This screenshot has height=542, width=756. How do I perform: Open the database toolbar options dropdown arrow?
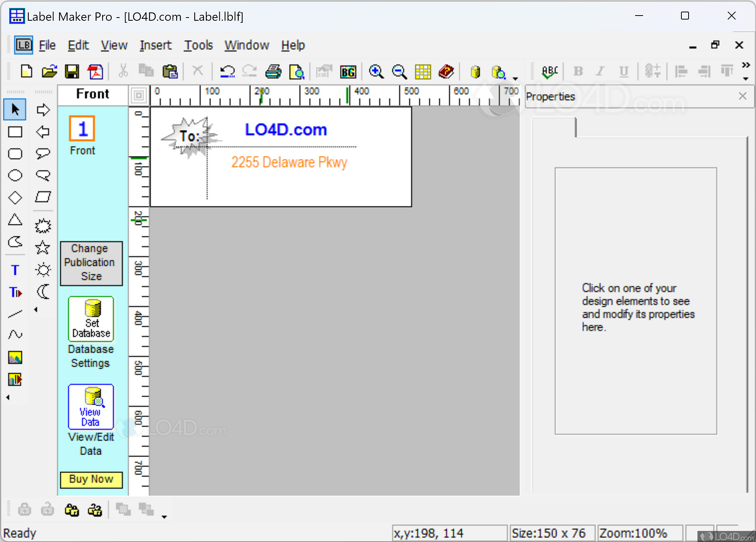tap(515, 78)
